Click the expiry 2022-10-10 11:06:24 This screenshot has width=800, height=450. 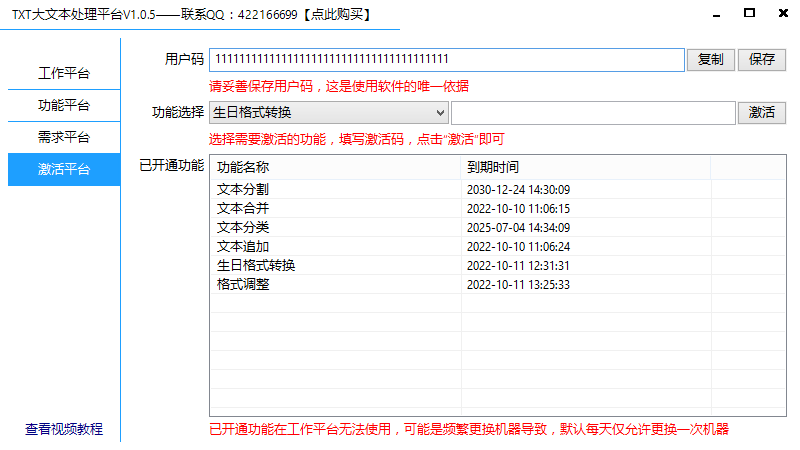(x=518, y=247)
